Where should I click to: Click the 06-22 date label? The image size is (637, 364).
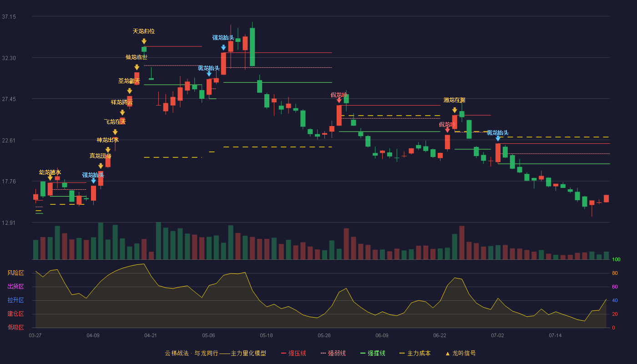pos(440,335)
